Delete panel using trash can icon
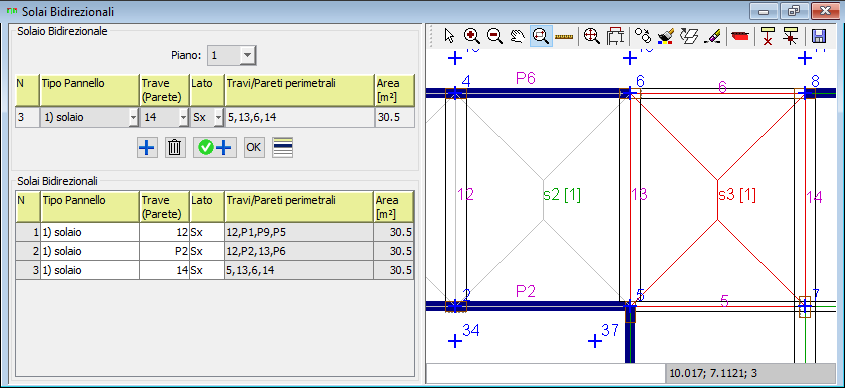This screenshot has width=845, height=388. pos(174,147)
